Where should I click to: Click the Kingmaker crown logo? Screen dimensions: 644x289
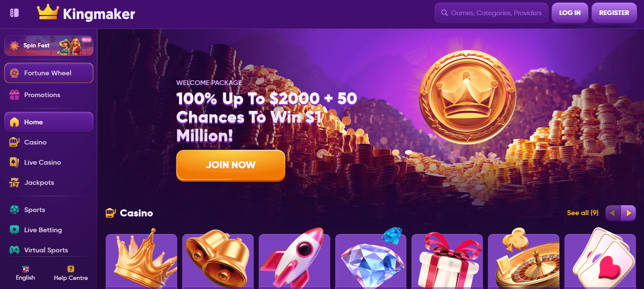(x=48, y=12)
